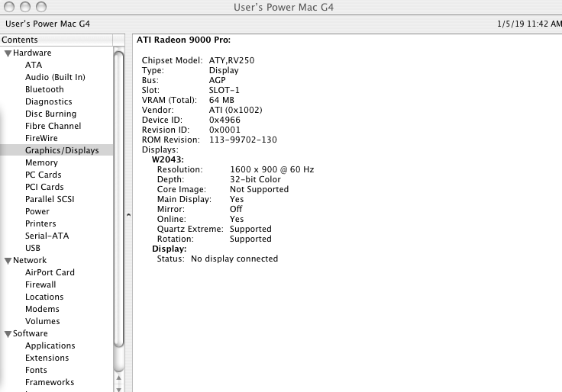562x392 pixels.
Task: Collapse the Software section triangle
Action: [8, 334]
